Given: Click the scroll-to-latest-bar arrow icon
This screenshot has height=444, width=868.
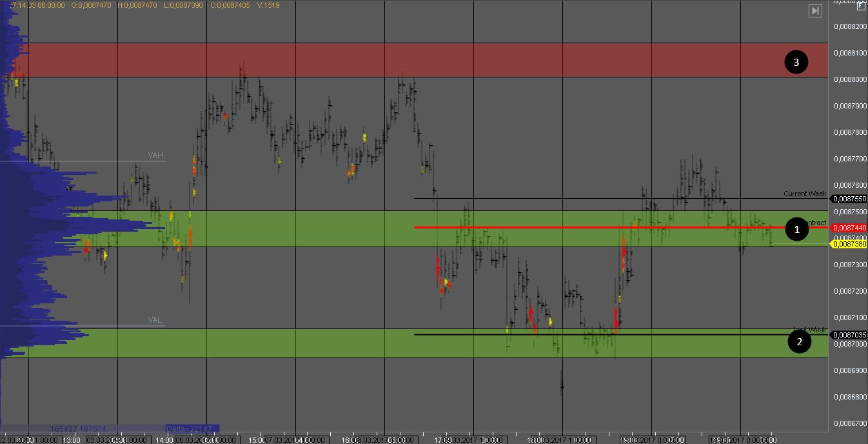Looking at the screenshot, I should (x=815, y=10).
